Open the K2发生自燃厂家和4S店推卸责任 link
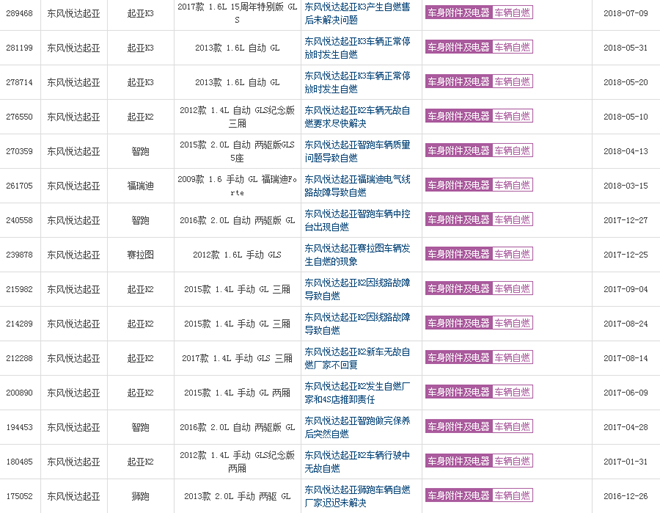Viewport: 660px width, 513px height. tap(357, 393)
